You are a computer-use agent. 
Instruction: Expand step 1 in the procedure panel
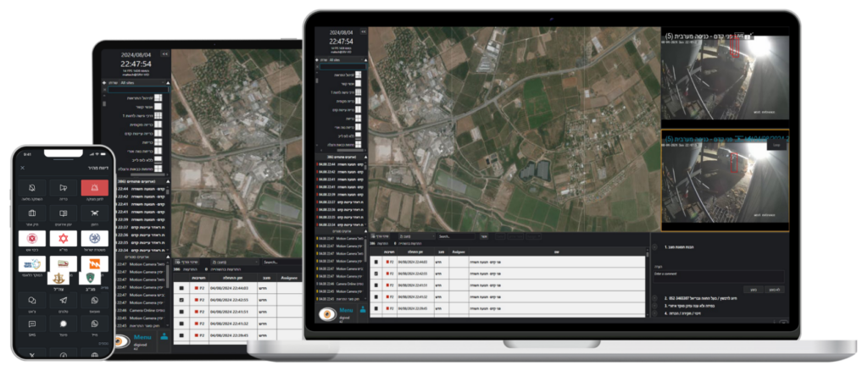click(656, 248)
